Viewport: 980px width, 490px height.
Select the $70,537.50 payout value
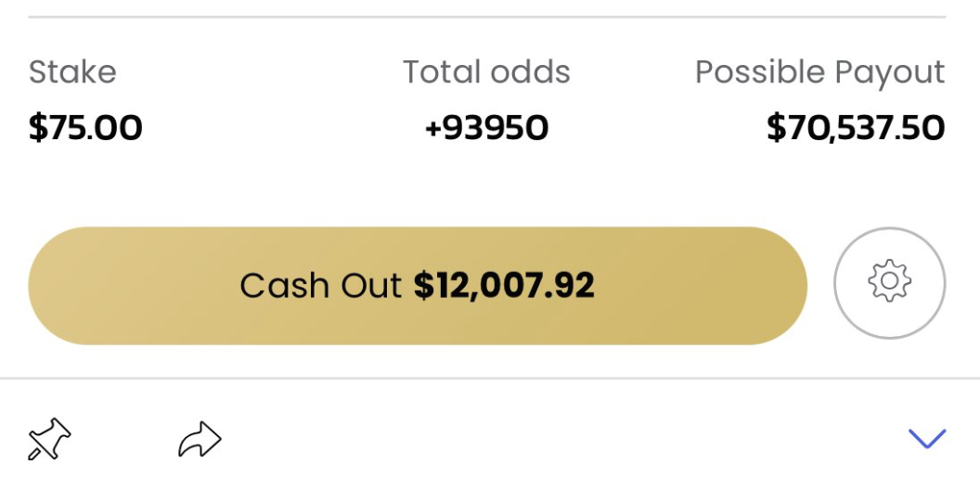point(856,128)
